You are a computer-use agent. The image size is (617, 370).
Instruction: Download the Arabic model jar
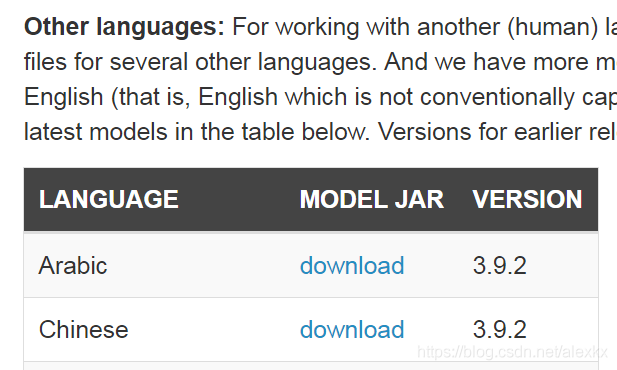[x=352, y=265]
